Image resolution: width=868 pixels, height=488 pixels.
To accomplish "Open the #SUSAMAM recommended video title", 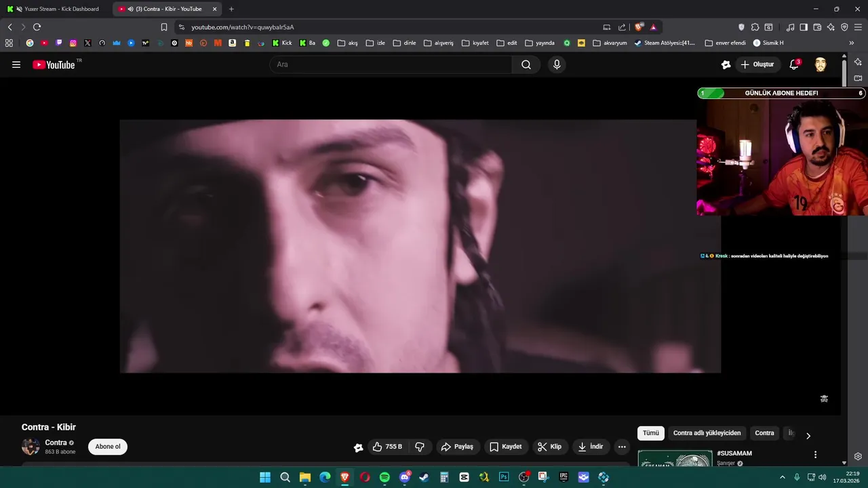I will (734, 453).
